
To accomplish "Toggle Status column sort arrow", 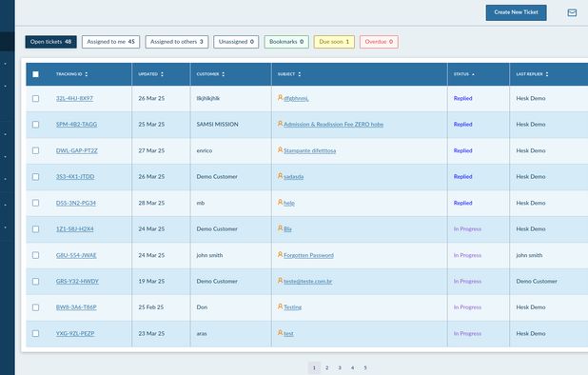I will click(x=473, y=74).
